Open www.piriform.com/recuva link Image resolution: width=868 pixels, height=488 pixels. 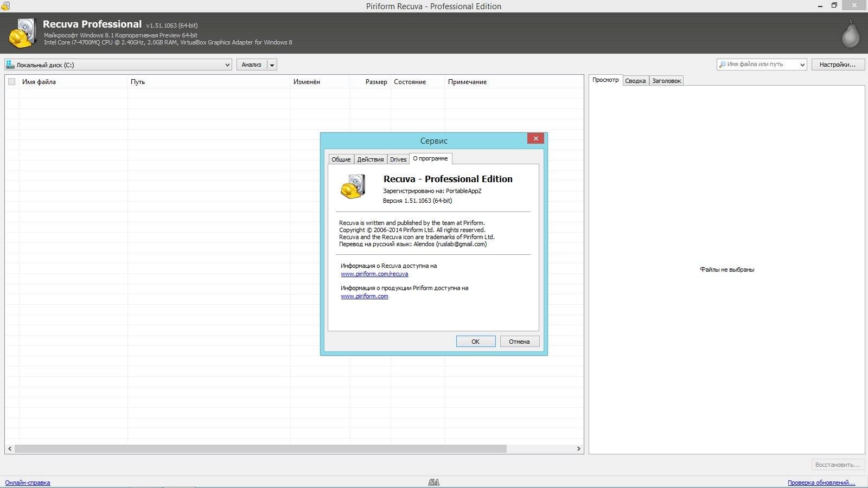[x=374, y=274]
